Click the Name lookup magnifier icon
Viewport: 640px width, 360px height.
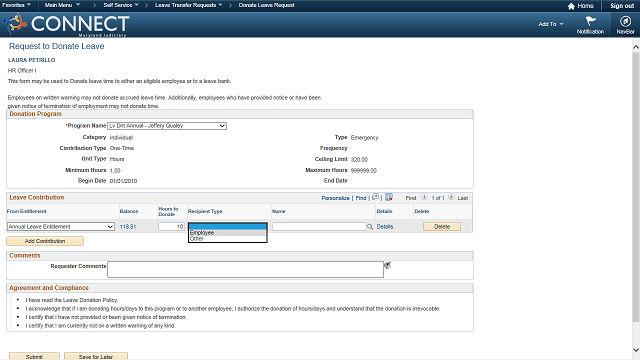370,227
